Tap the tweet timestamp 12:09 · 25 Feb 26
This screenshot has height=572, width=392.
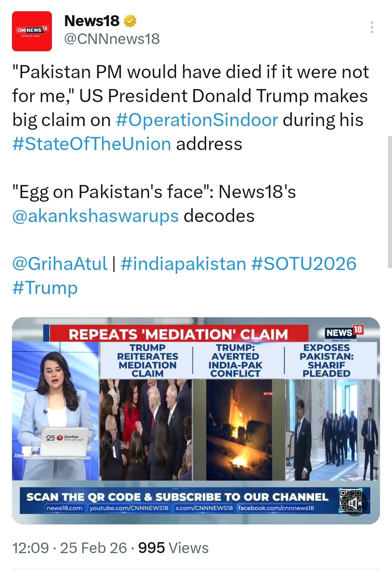point(70,548)
